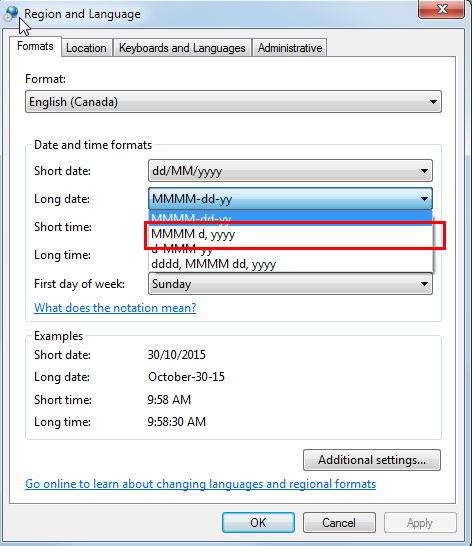
Task: Choose dddd, MMMM dd, yyyy option
Action: [291, 264]
